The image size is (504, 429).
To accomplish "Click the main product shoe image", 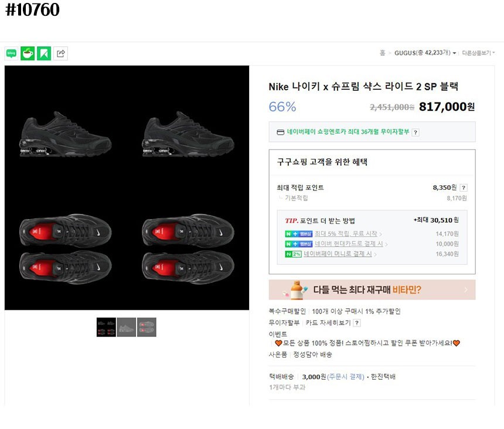I will pyautogui.click(x=127, y=188).
